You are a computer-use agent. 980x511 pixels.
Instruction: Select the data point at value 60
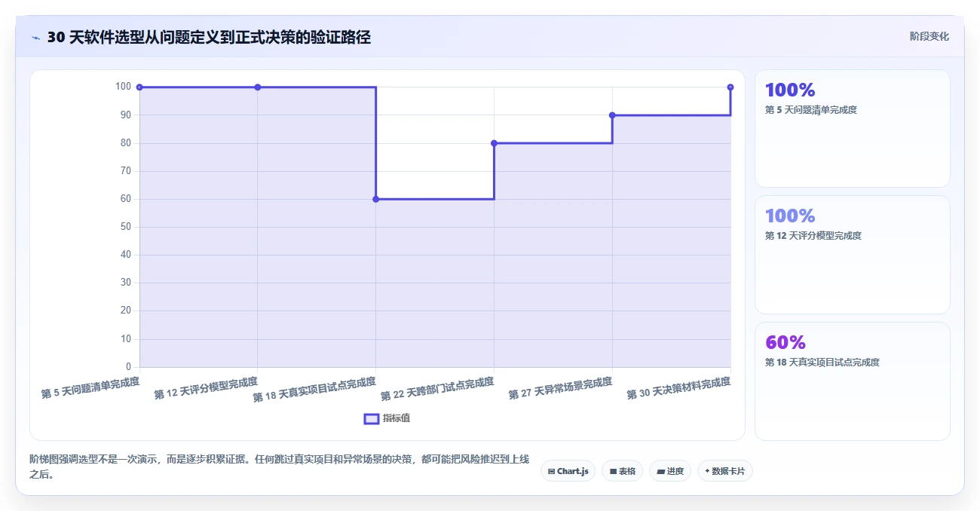[375, 199]
